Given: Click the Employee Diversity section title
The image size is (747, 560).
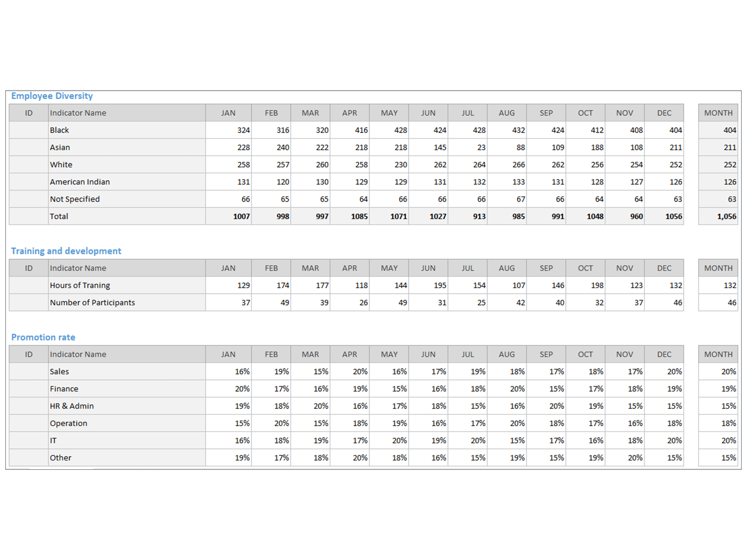Looking at the screenshot, I should tap(52, 96).
